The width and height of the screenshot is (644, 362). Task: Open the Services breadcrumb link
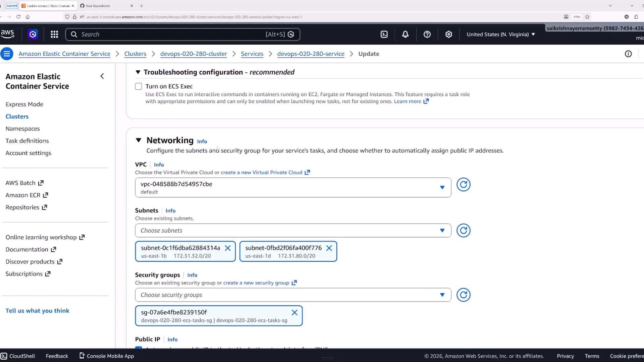pyautogui.click(x=252, y=54)
